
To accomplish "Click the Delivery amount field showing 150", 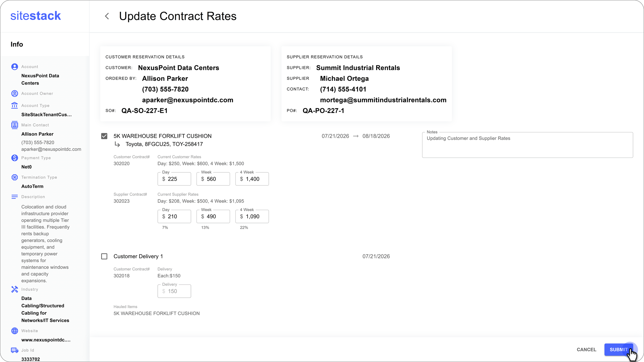I will click(x=174, y=291).
